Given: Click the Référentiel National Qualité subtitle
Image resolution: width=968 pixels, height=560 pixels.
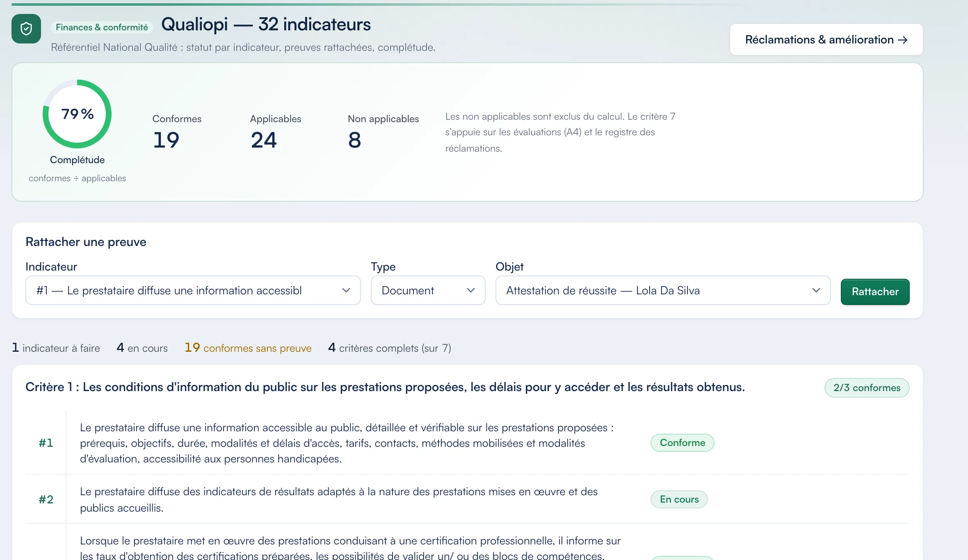Looking at the screenshot, I should 243,47.
